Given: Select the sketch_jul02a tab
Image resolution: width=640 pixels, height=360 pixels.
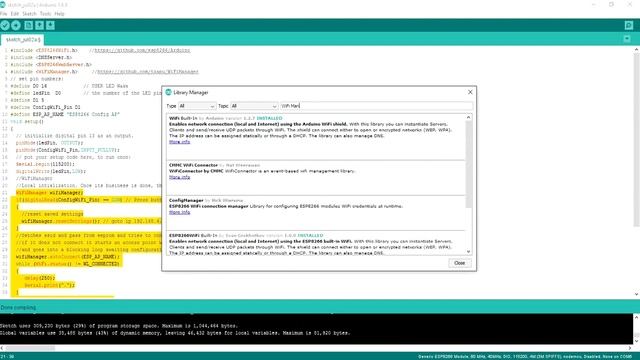Looking at the screenshot, I should pyautogui.click(x=22, y=40).
